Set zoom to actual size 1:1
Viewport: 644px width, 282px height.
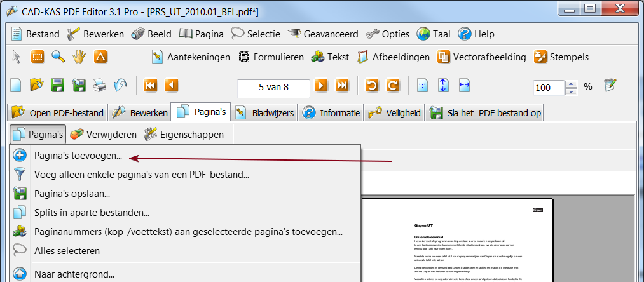(x=422, y=85)
